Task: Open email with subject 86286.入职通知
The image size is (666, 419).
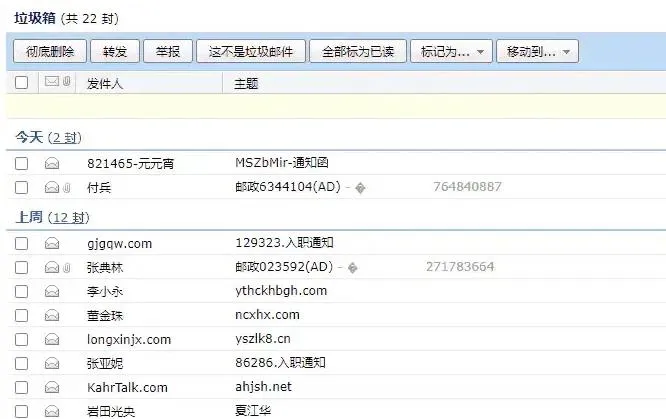Action: click(280, 362)
